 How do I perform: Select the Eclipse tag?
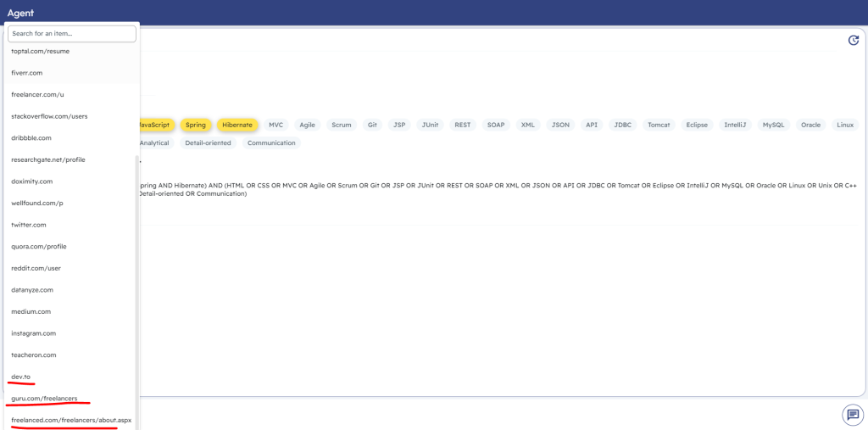(697, 125)
